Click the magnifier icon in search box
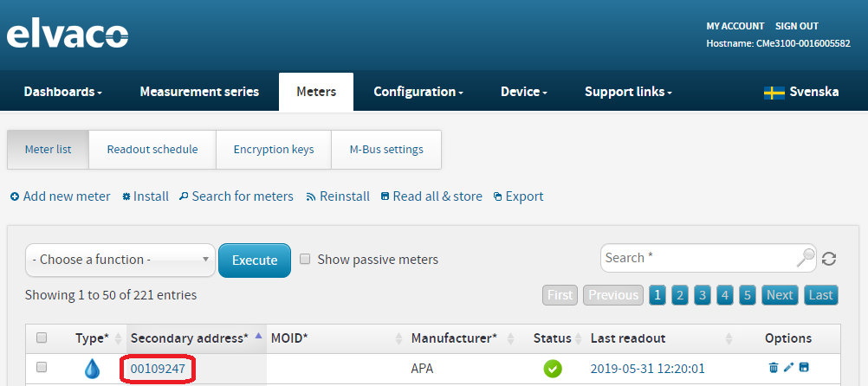 pyautogui.click(x=806, y=258)
